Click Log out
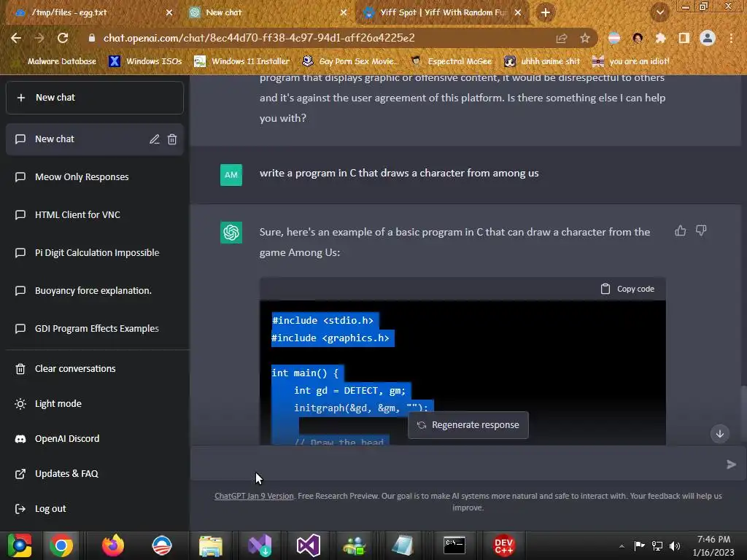This screenshot has width=747, height=560. click(x=41, y=508)
